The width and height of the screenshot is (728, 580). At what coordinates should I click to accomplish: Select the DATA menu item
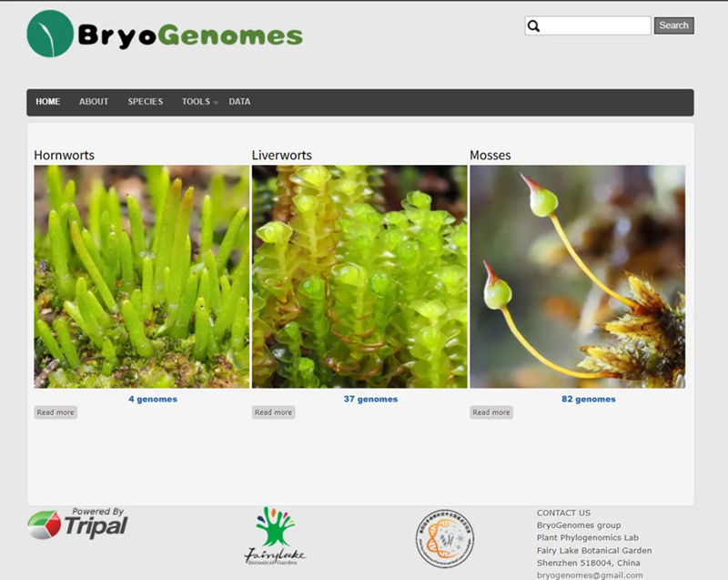pyautogui.click(x=239, y=102)
